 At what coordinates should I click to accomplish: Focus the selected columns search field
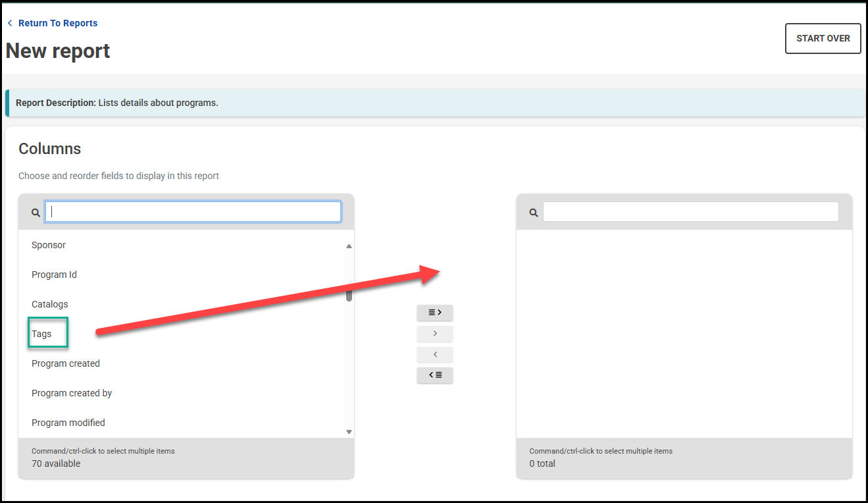(x=690, y=212)
